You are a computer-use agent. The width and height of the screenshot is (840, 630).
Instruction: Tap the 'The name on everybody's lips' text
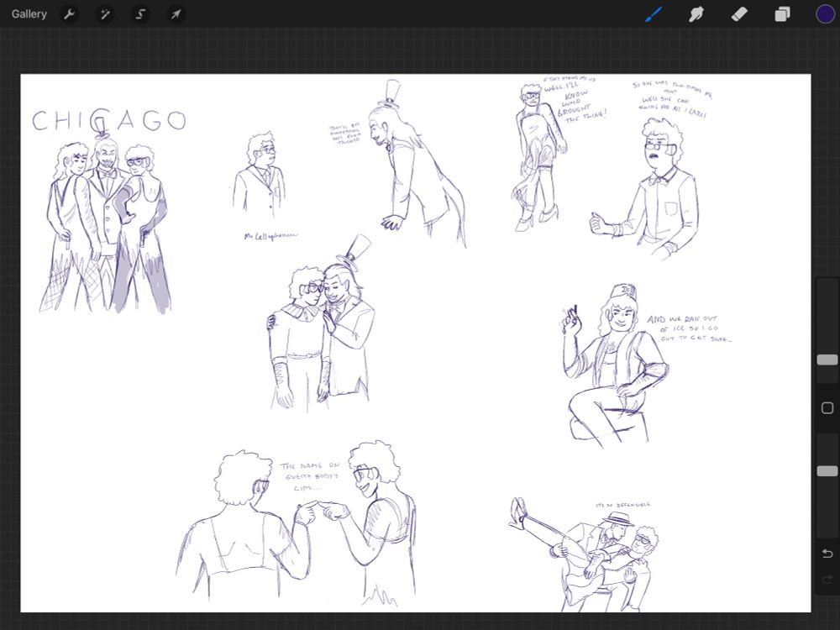(x=310, y=476)
